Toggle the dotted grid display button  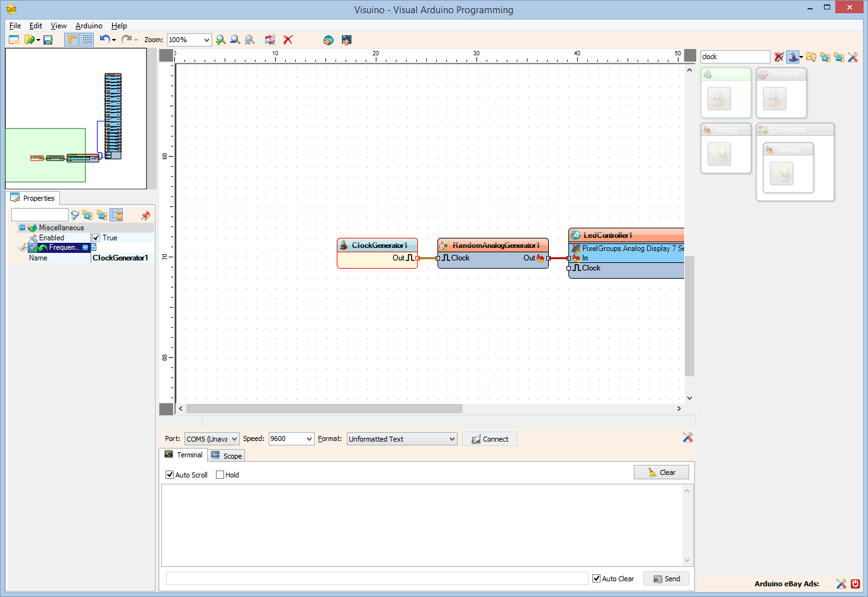(x=87, y=40)
